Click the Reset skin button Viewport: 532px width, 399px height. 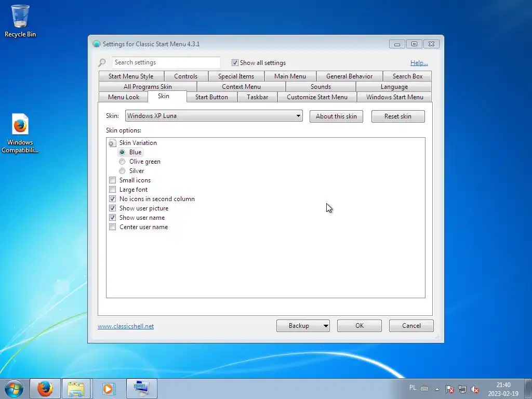click(398, 116)
